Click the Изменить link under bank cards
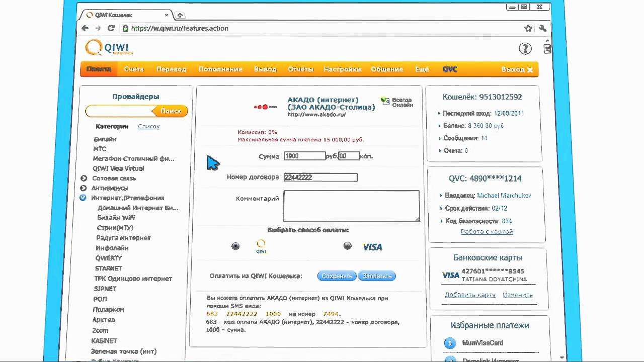 point(518,295)
